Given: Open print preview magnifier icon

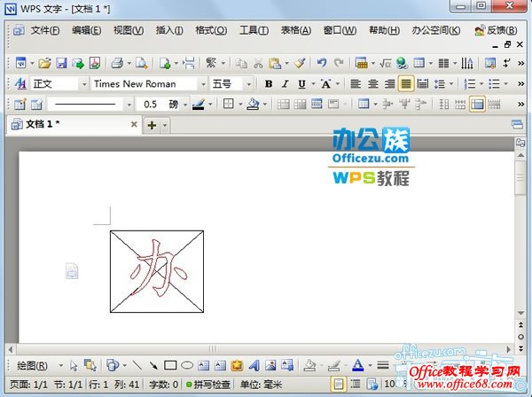Looking at the screenshot, I should coord(141,63).
